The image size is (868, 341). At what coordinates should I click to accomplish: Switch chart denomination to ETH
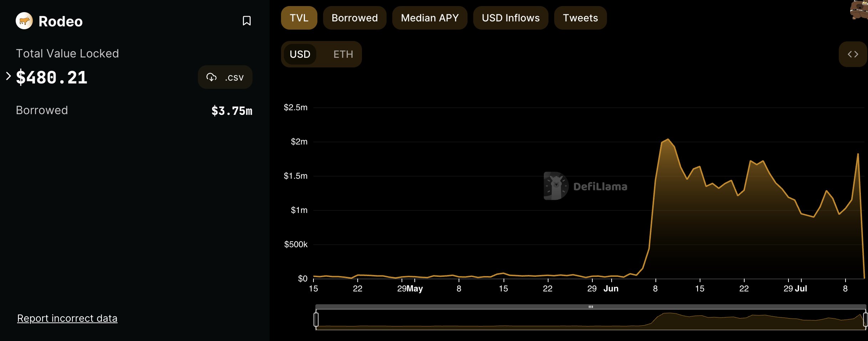pyautogui.click(x=343, y=54)
